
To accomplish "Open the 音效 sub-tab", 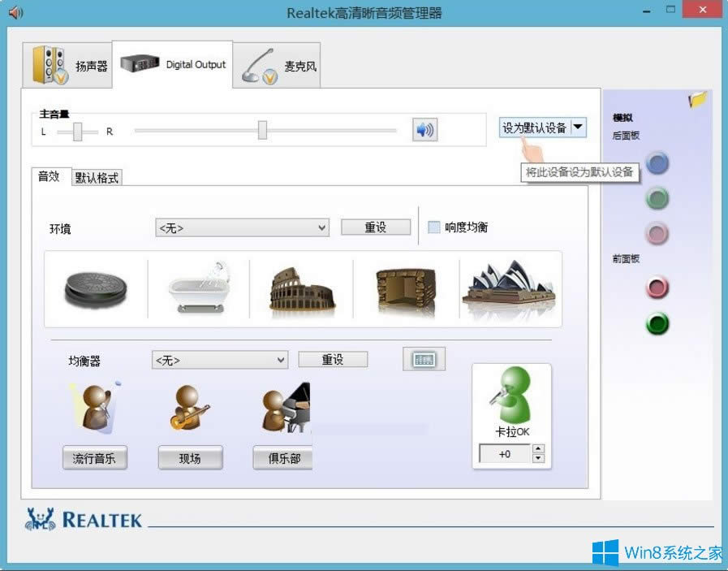I will click(51, 176).
